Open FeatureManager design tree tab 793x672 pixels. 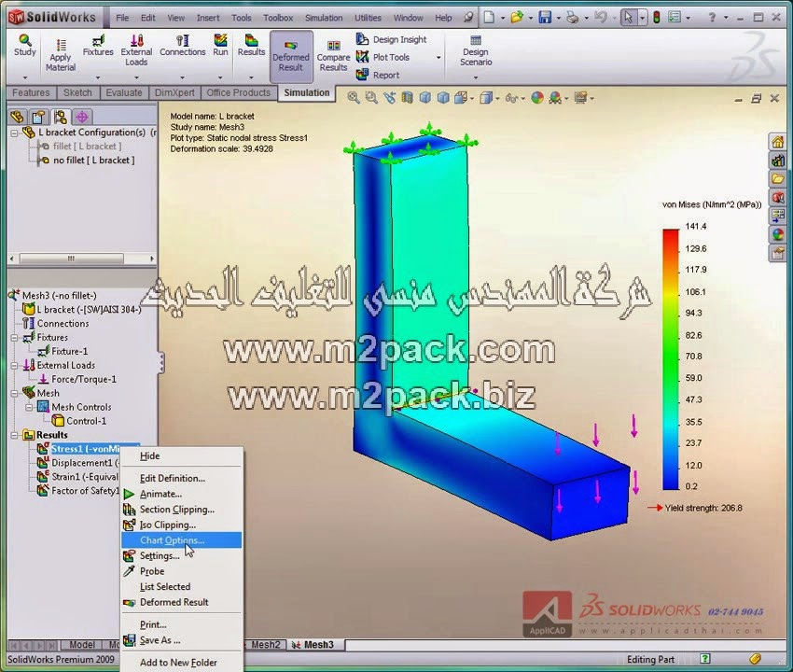coord(17,118)
